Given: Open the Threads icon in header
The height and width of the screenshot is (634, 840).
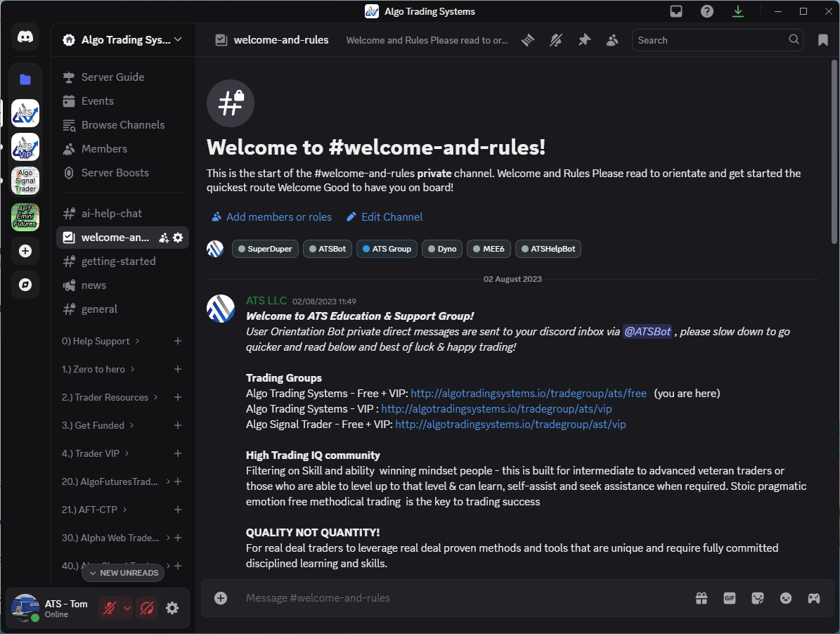Looking at the screenshot, I should pyautogui.click(x=528, y=40).
